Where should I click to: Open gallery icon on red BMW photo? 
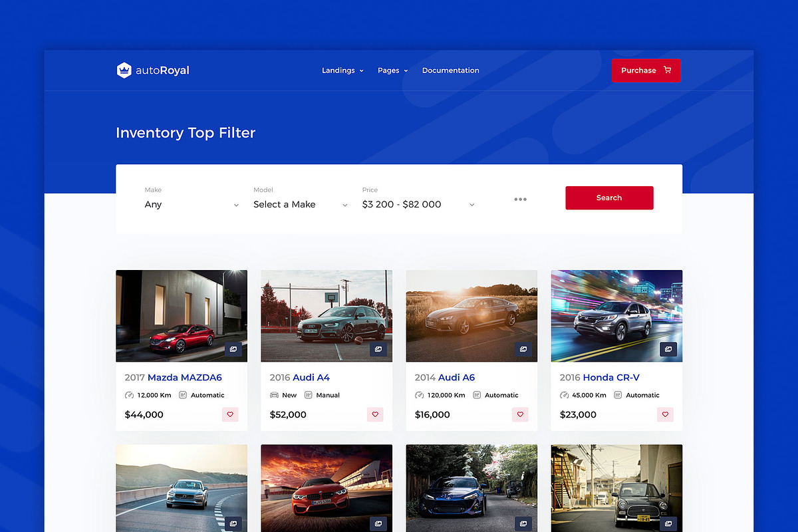pos(378,524)
